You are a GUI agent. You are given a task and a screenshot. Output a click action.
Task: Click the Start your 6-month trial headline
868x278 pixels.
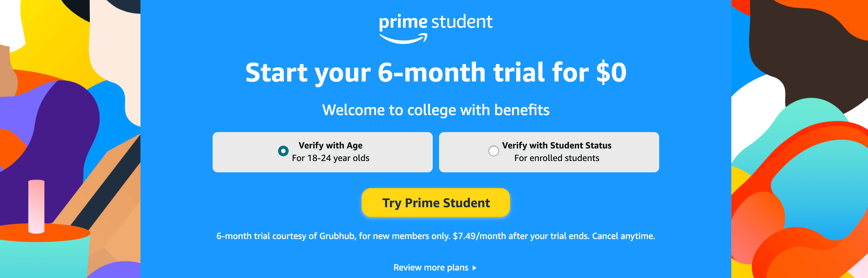pyautogui.click(x=436, y=72)
